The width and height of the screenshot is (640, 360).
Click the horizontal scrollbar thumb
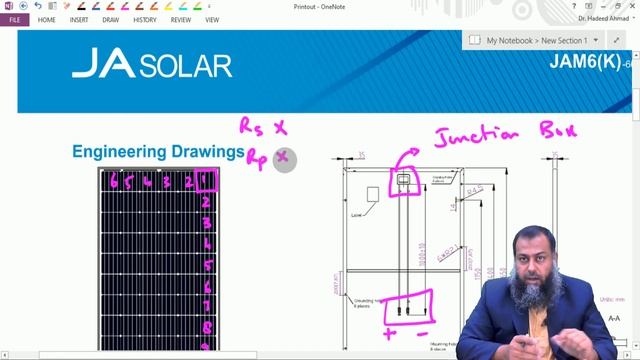pyautogui.click(x=148, y=356)
